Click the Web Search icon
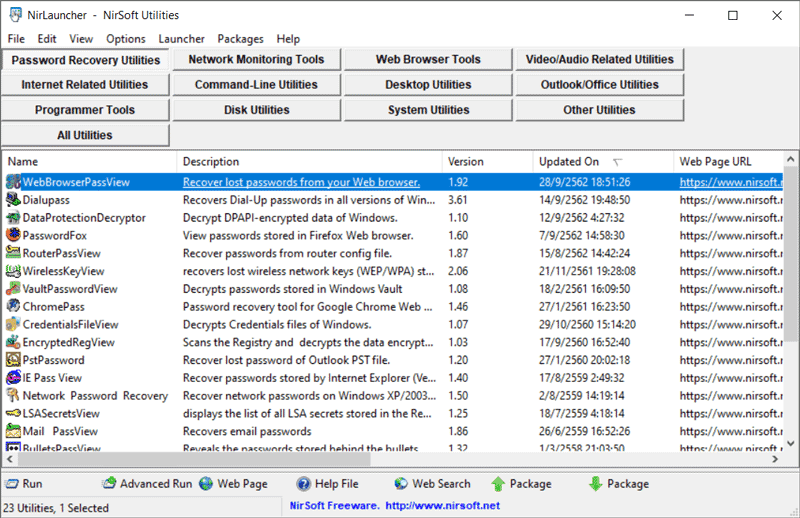This screenshot has width=800, height=518. [401, 484]
